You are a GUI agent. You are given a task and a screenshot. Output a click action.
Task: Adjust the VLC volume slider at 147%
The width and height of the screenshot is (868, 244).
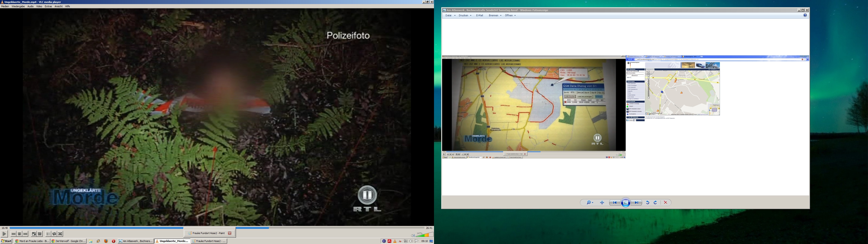point(425,235)
